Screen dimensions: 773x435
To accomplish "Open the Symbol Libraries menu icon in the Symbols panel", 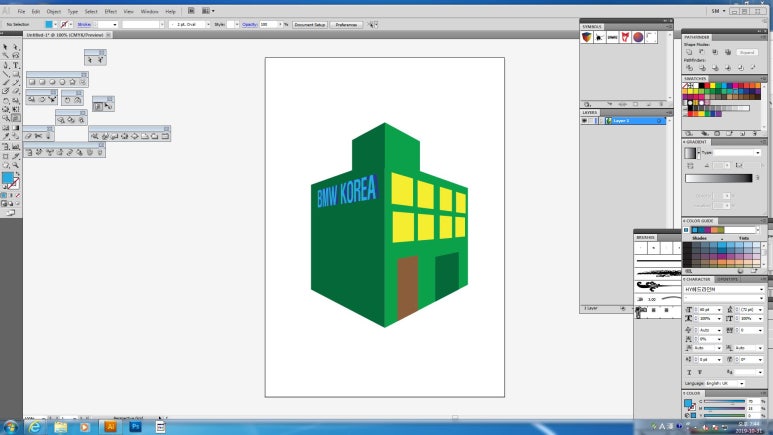I will pos(587,104).
